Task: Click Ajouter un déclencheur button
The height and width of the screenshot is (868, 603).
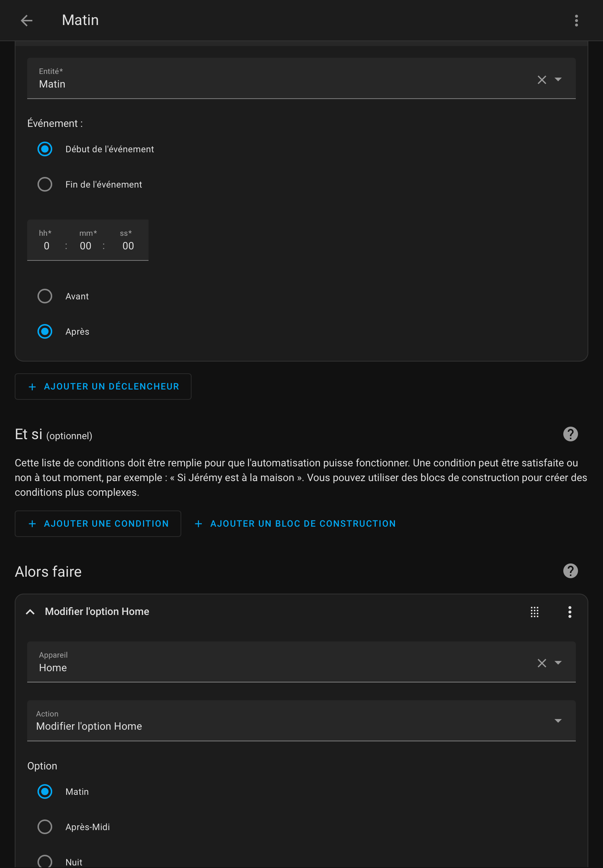Action: click(103, 387)
